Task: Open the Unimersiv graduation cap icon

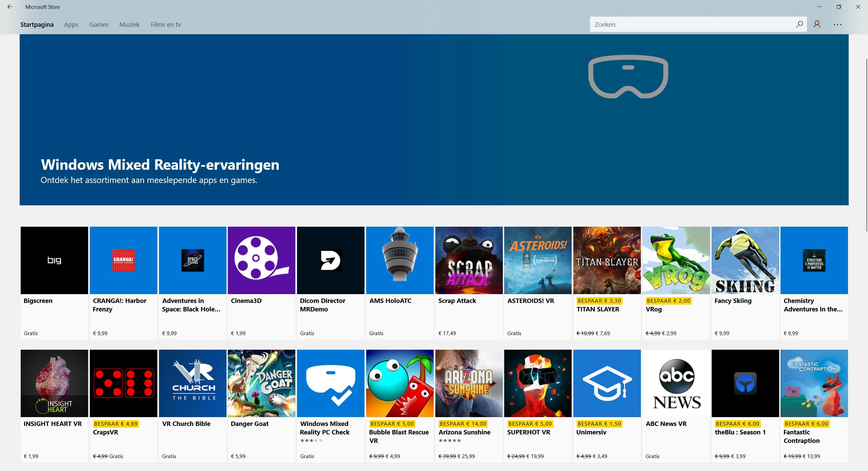Action: point(607,383)
